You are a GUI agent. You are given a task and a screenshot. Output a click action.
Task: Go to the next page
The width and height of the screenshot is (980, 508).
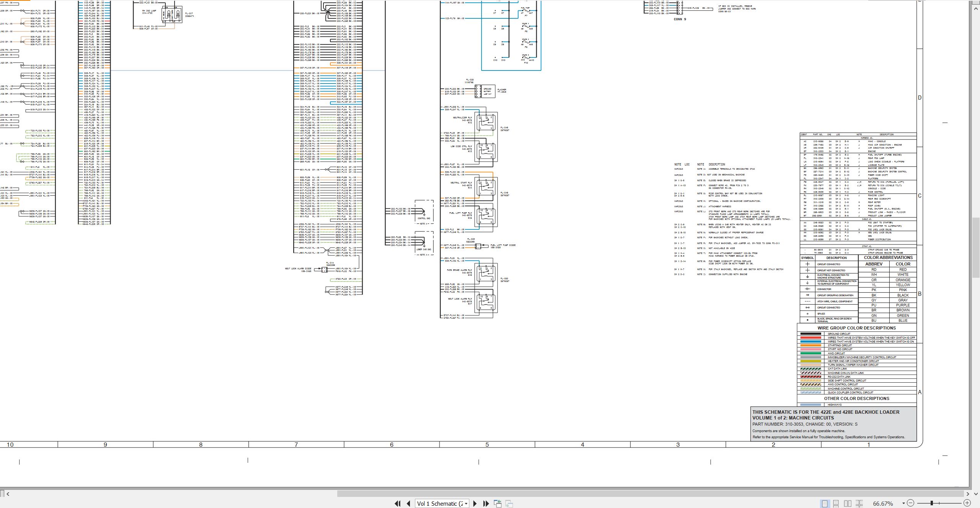pyautogui.click(x=475, y=503)
